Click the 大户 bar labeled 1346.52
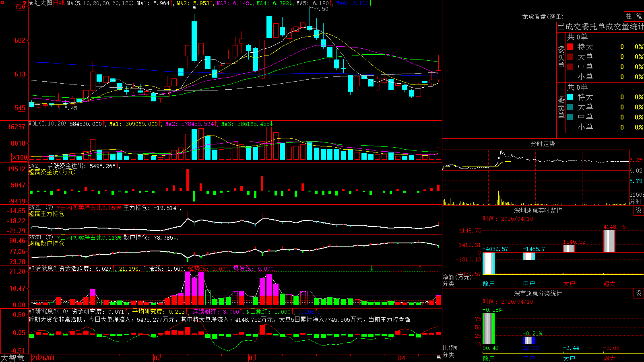The height and width of the screenshot is (362, 644). [x=569, y=249]
